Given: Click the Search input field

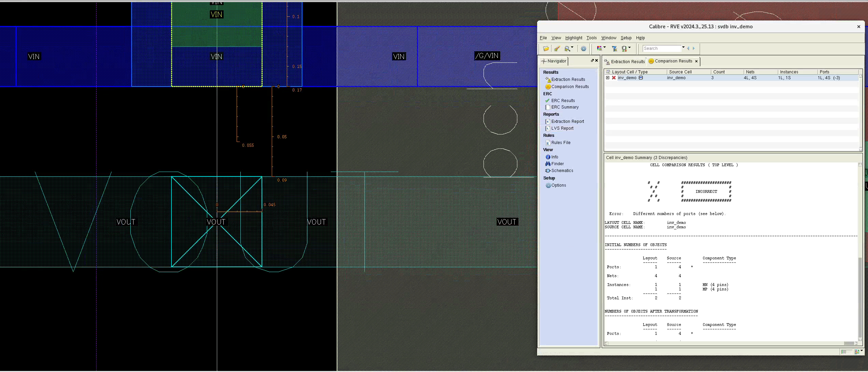Looking at the screenshot, I should coord(661,48).
